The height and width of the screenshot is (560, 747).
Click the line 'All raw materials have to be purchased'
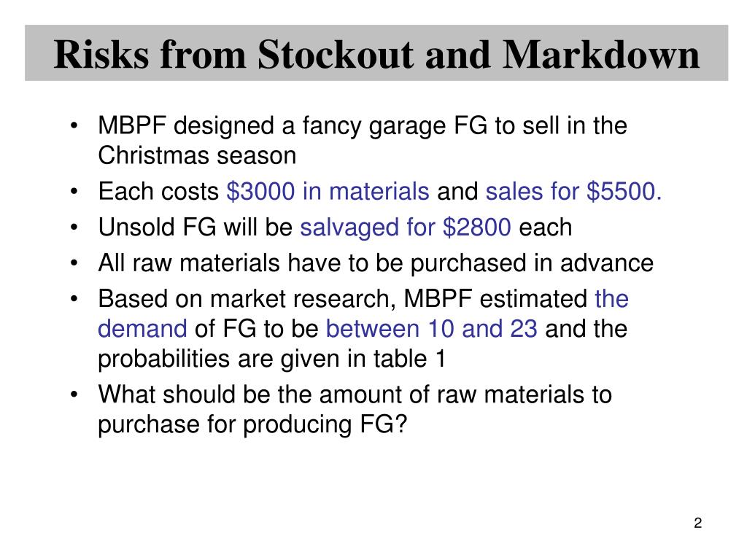coord(376,263)
